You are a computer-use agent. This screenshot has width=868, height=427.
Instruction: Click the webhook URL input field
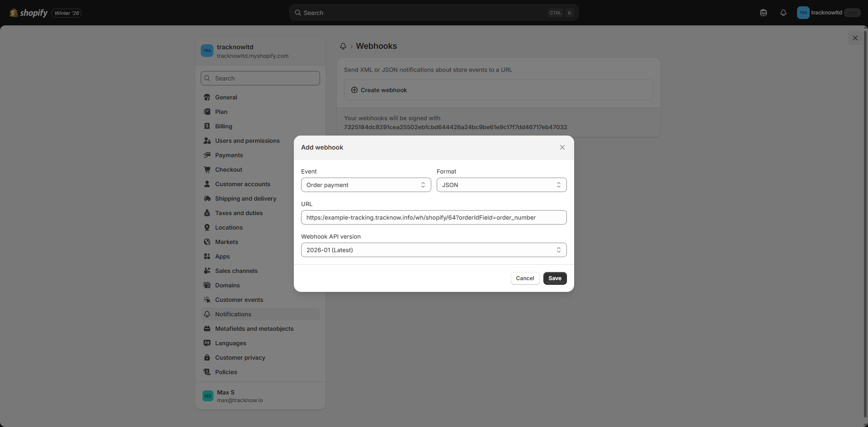pos(434,217)
